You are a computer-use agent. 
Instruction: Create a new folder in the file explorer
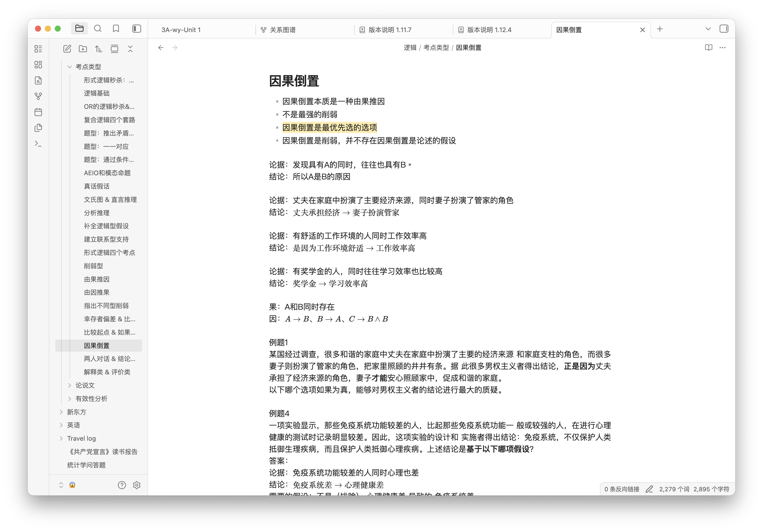click(x=83, y=49)
